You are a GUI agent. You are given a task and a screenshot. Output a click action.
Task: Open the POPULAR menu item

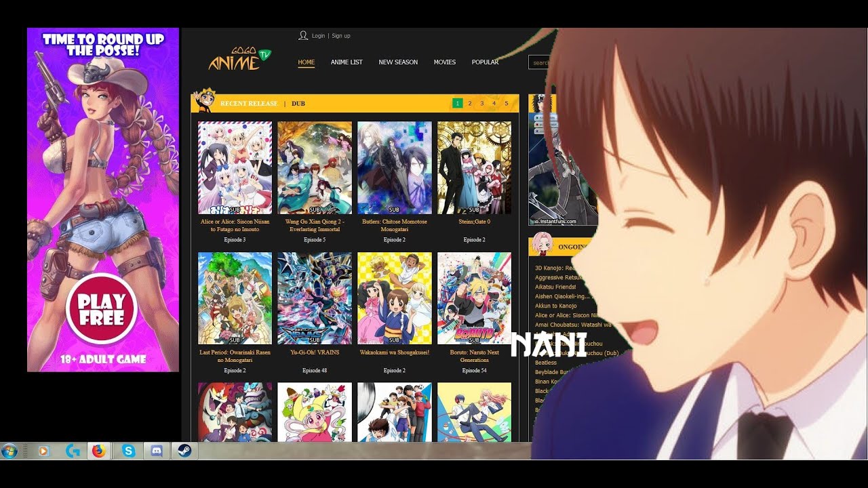pyautogui.click(x=485, y=62)
